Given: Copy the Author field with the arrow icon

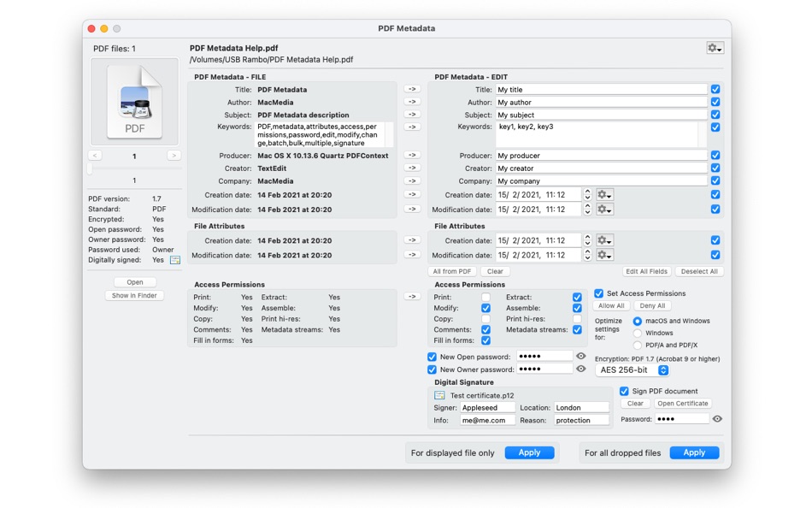Looking at the screenshot, I should (412, 101).
